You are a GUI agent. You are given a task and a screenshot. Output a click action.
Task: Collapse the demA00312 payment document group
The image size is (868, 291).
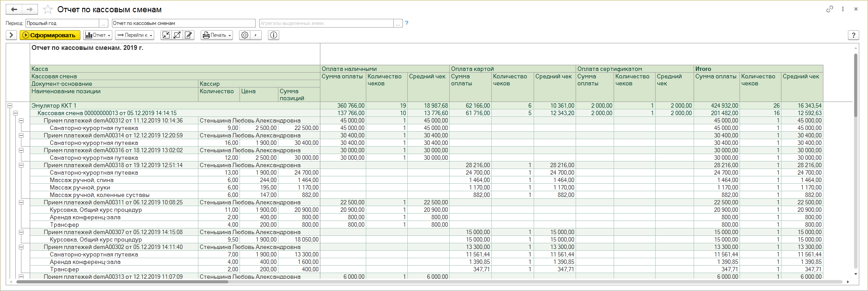tap(21, 120)
